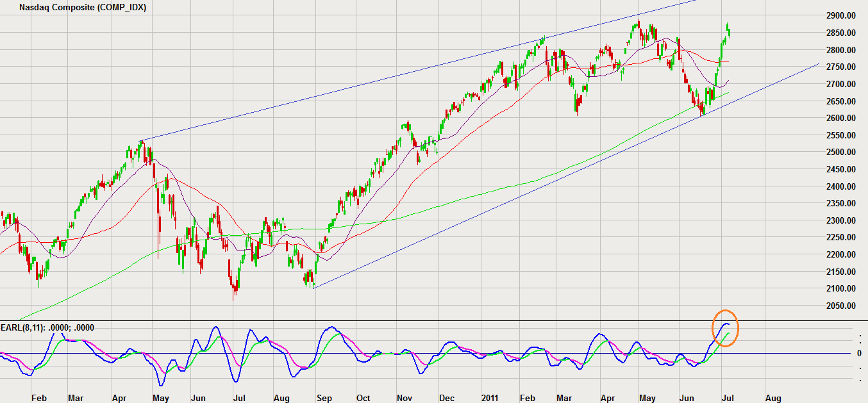Click the 2900.00 price axis label
868x403 pixels.
coord(840,15)
